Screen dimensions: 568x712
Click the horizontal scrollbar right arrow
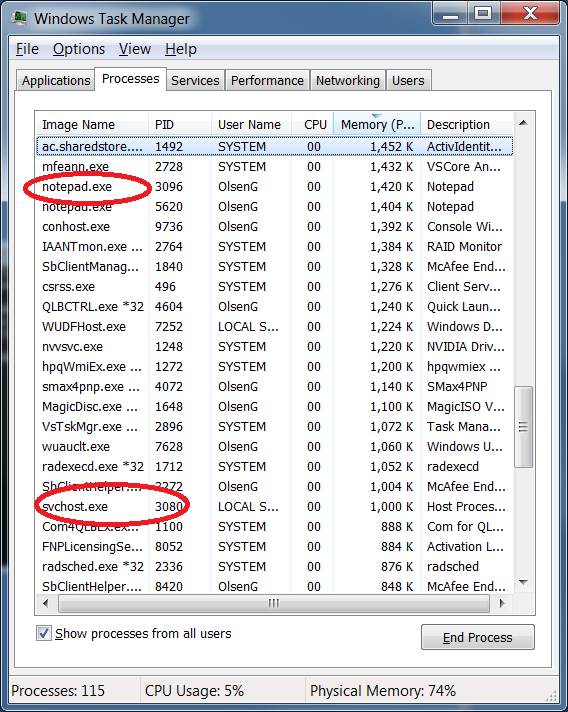[x=502, y=603]
